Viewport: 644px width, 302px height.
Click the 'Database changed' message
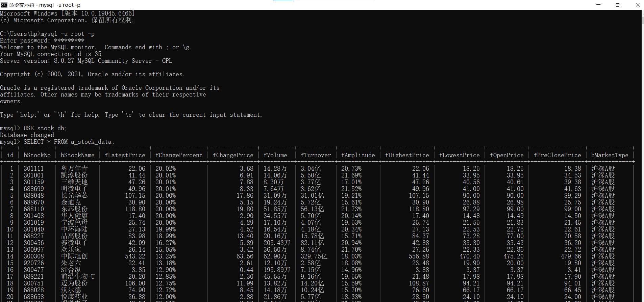click(27, 135)
